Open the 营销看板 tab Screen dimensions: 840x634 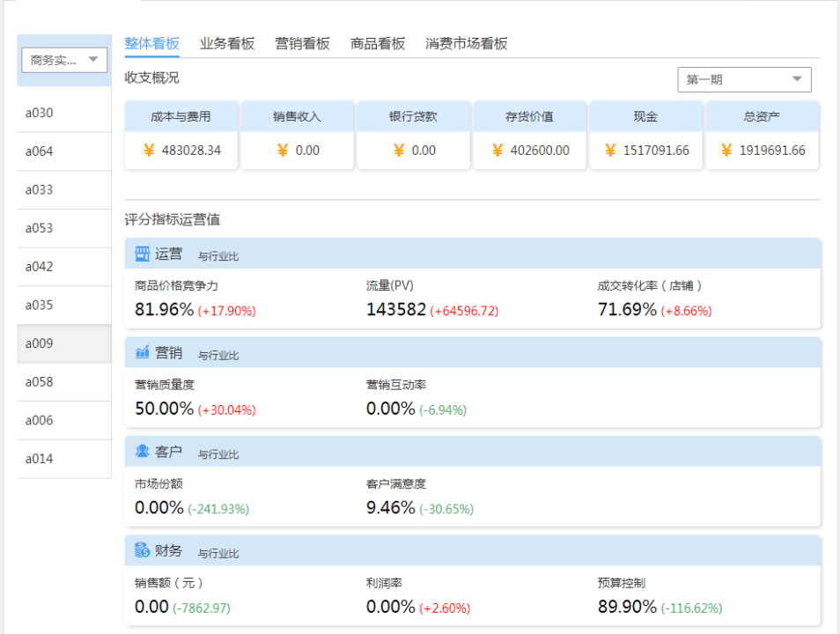pos(302,44)
